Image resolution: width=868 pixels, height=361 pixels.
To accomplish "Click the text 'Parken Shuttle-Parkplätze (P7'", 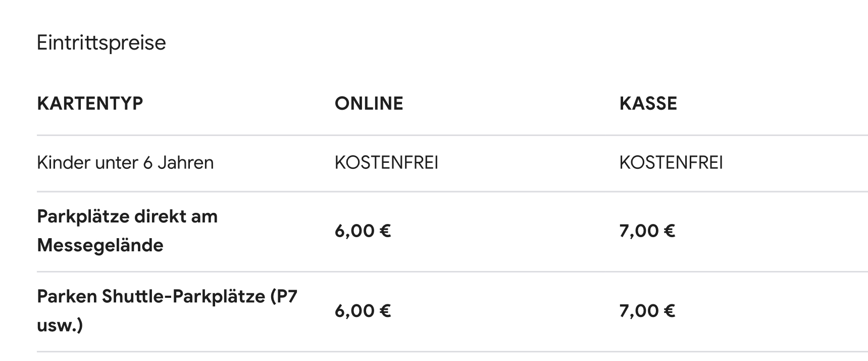I will pos(167,296).
